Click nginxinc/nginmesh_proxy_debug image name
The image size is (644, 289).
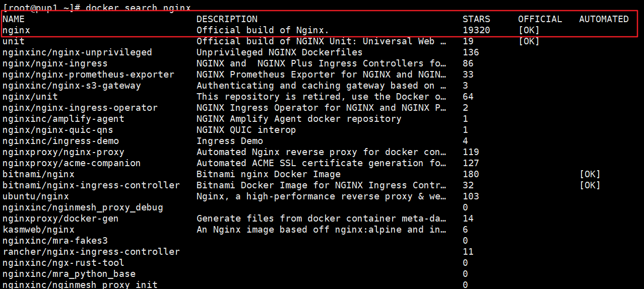click(83, 207)
